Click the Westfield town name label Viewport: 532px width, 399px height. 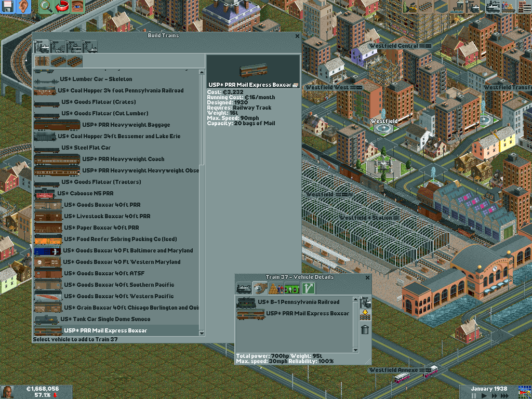click(384, 121)
